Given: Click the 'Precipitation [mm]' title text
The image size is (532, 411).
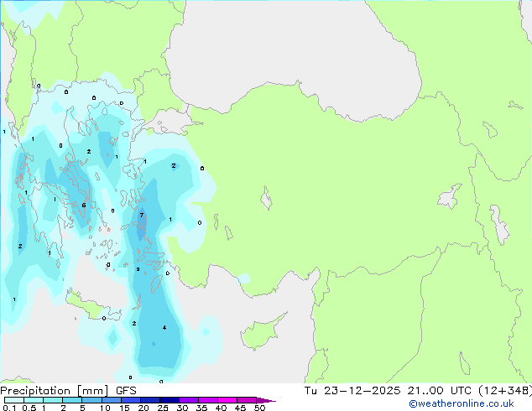Looking at the screenshot, I should pos(55,391).
